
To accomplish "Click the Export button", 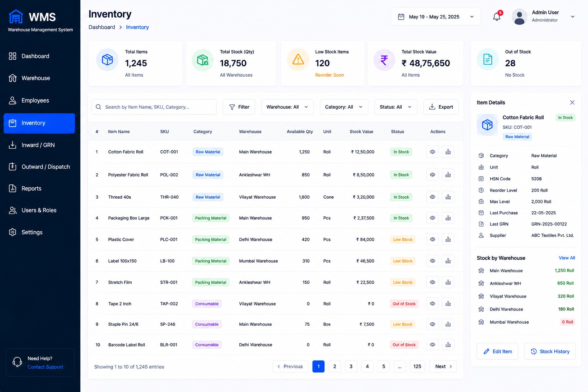I will 441,107.
